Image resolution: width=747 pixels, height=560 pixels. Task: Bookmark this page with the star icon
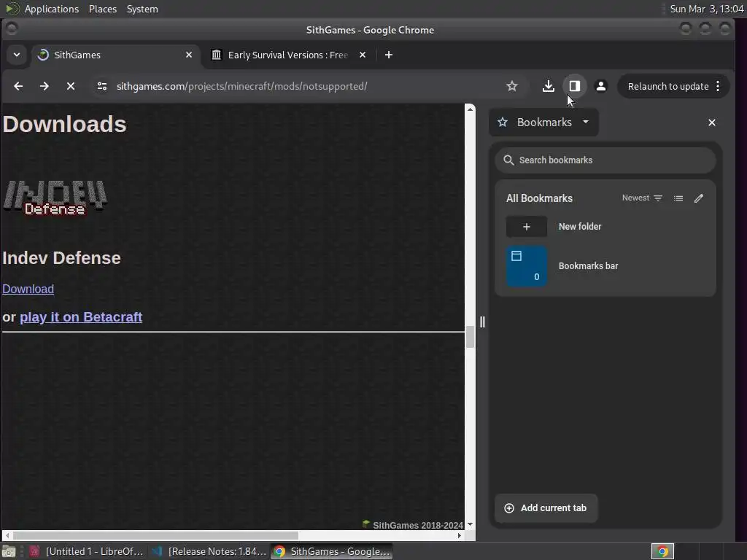coord(511,86)
